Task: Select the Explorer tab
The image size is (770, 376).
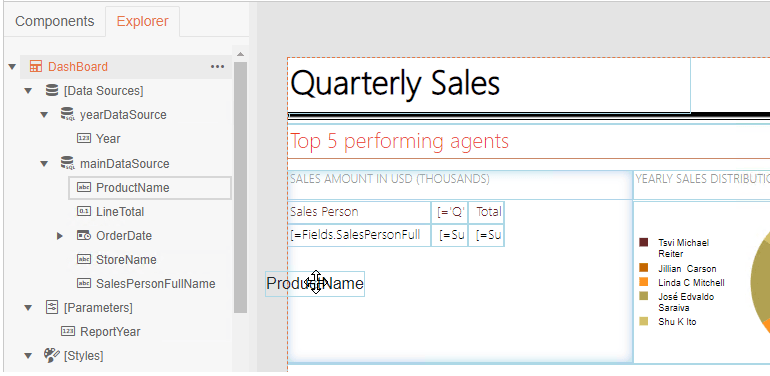Action: [x=142, y=21]
